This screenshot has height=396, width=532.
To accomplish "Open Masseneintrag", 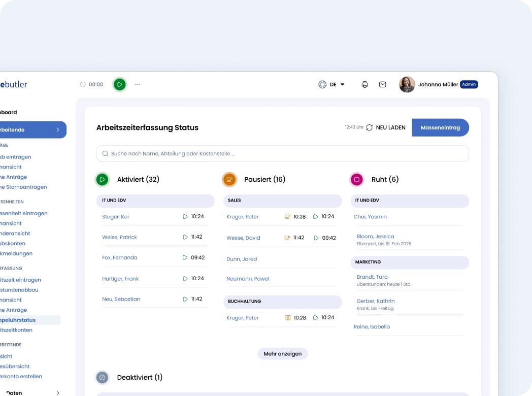I will 441,127.
